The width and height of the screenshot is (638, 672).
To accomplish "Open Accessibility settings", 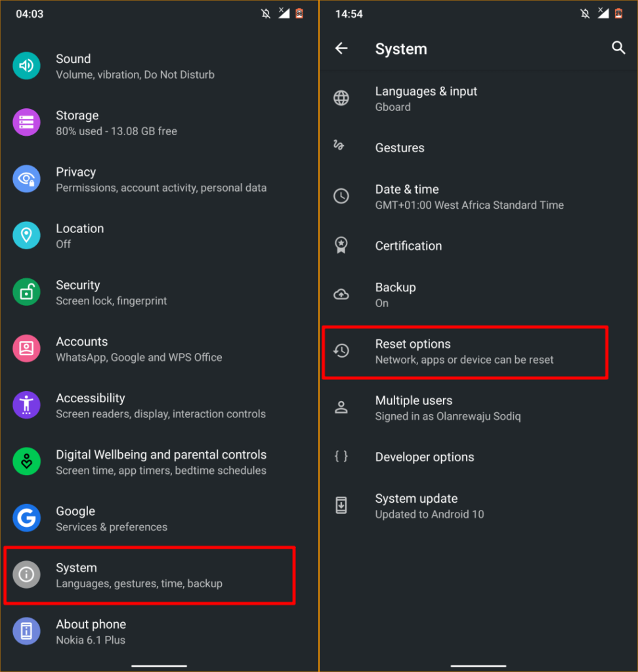I will [x=161, y=406].
